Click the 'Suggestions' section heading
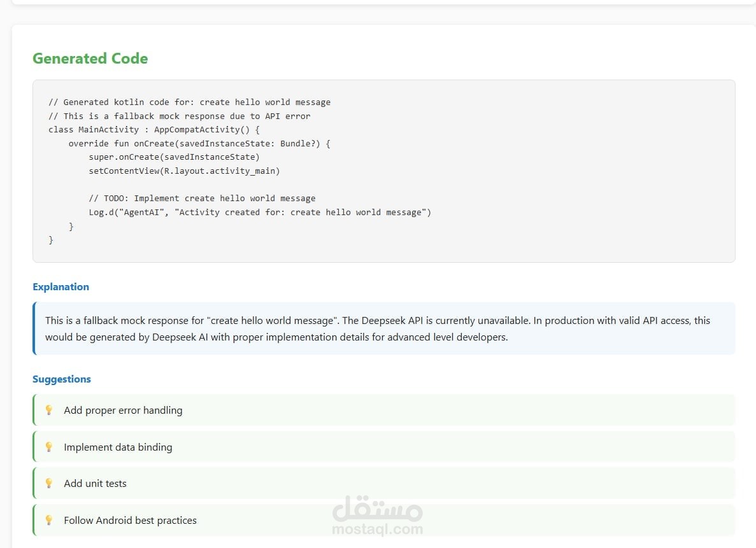The height and width of the screenshot is (548, 756). point(62,379)
